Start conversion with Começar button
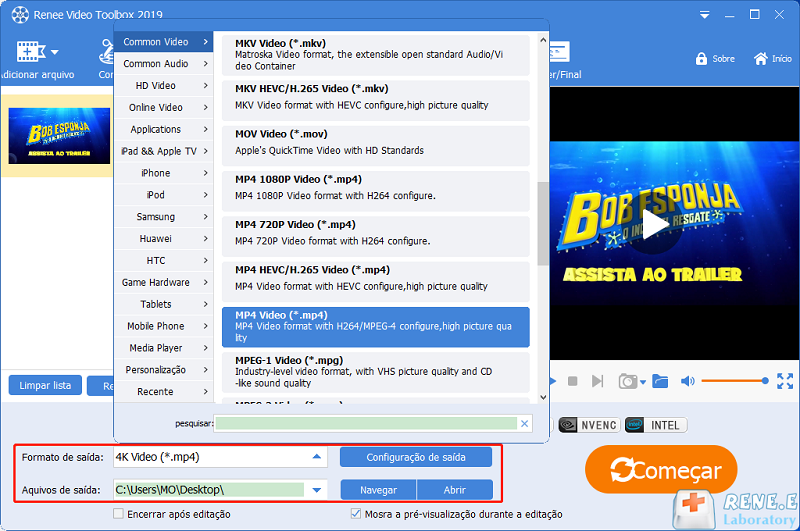 click(661, 469)
